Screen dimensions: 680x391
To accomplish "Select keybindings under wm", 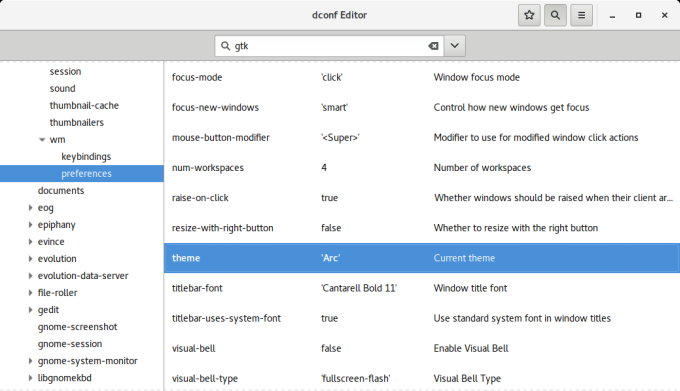I will 86,156.
